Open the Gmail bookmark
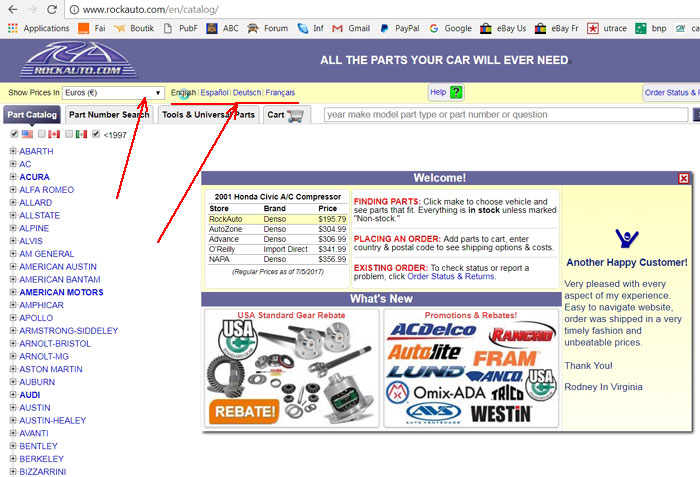The image size is (700, 477). (x=351, y=28)
